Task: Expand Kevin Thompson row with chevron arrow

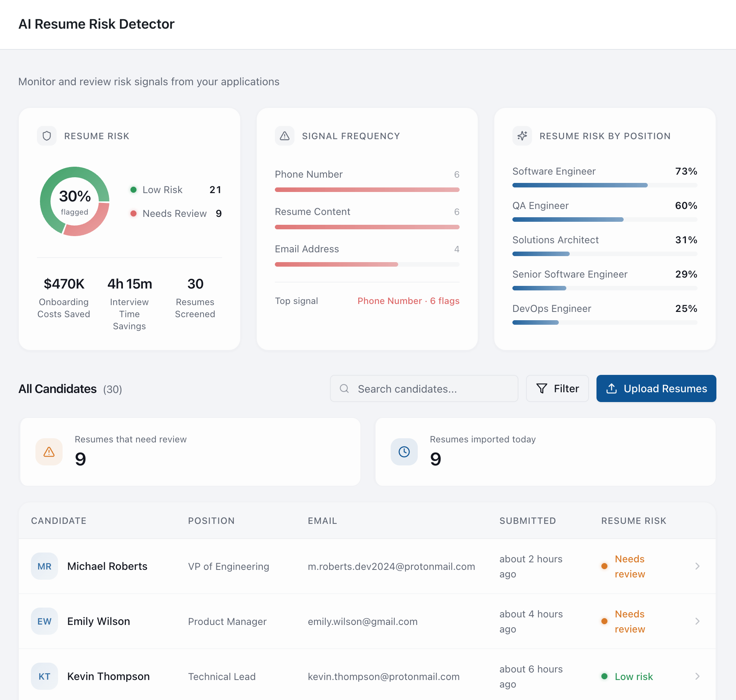Action: 697,676
